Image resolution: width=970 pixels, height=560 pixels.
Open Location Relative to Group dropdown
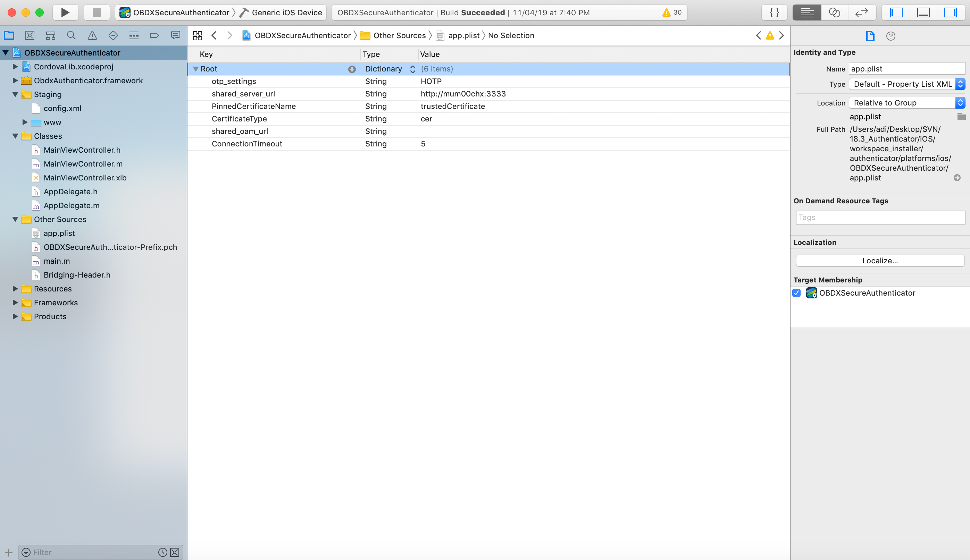point(906,103)
